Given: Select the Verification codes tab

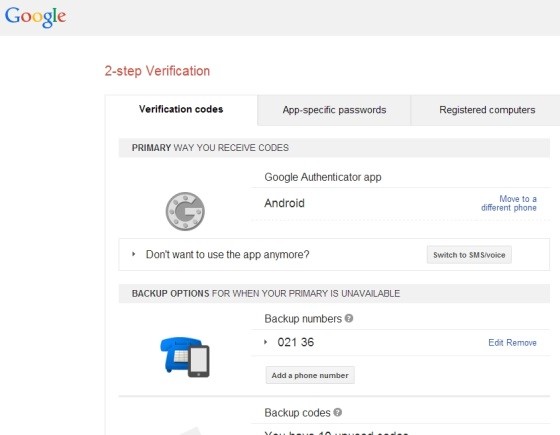Looking at the screenshot, I should (x=181, y=109).
